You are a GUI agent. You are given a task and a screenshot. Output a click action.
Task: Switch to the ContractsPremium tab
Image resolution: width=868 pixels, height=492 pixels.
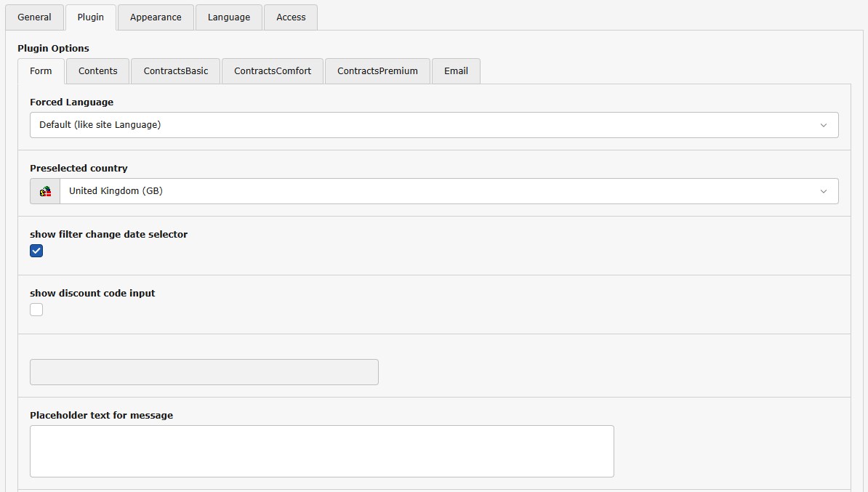point(377,71)
